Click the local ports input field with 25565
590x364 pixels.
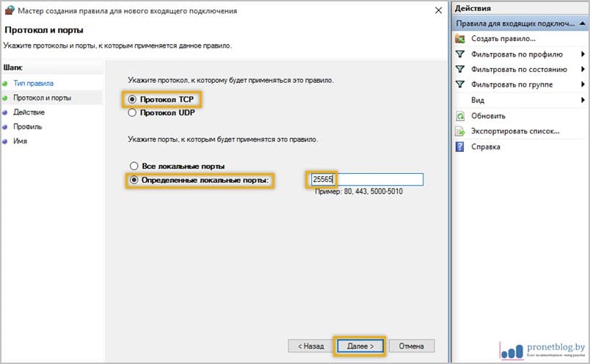click(x=367, y=180)
